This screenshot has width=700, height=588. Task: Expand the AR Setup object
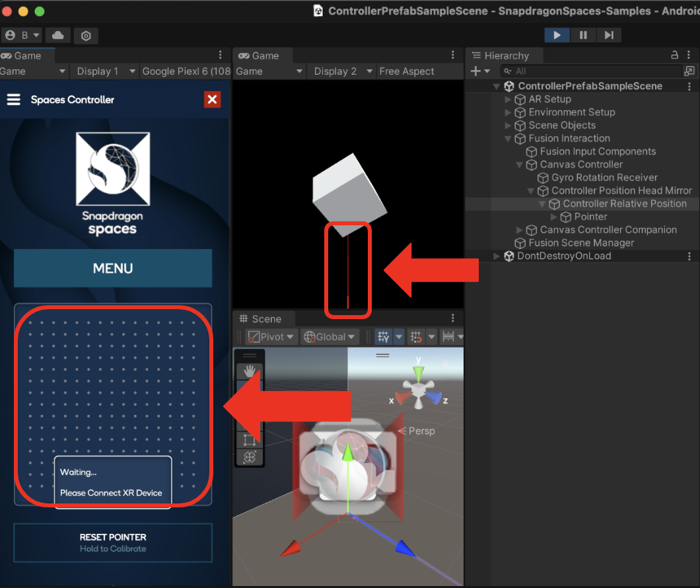tap(508, 99)
